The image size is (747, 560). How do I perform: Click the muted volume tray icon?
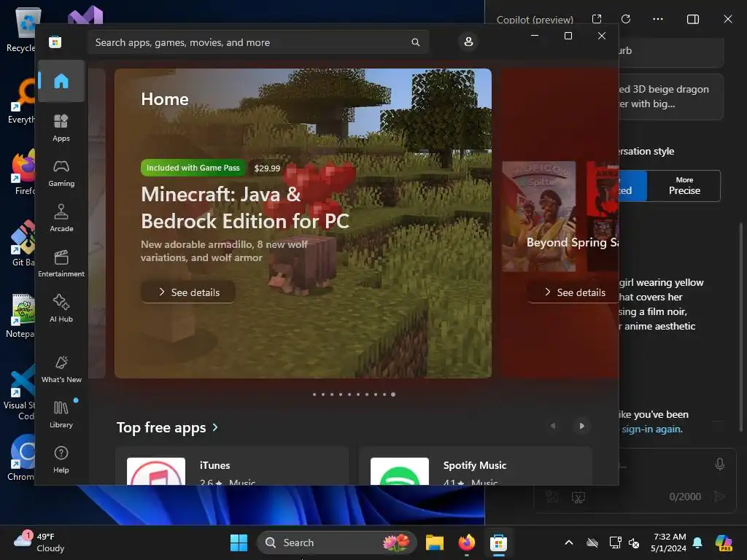[634, 542]
